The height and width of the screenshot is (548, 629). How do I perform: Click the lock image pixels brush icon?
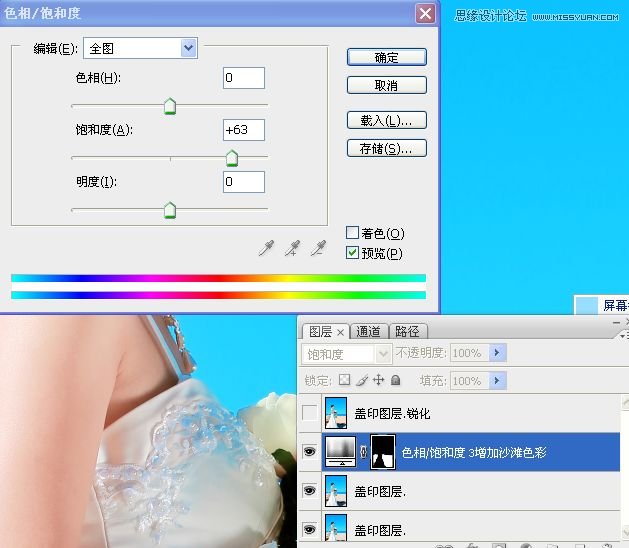point(362,380)
